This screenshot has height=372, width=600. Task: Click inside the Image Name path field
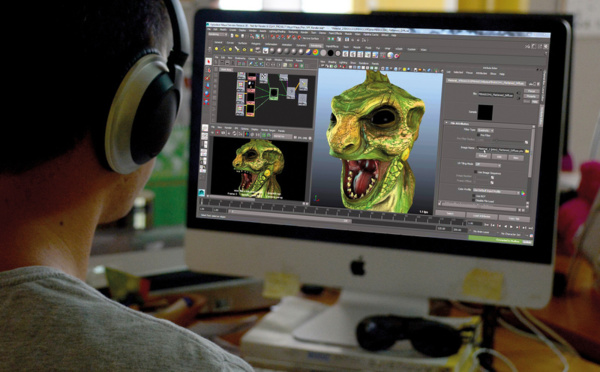[x=500, y=151]
